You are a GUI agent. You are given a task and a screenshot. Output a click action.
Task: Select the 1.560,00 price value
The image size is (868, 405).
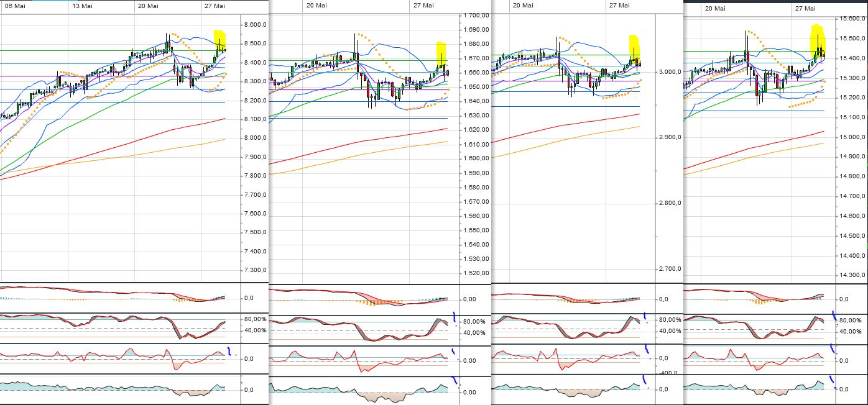476,216
